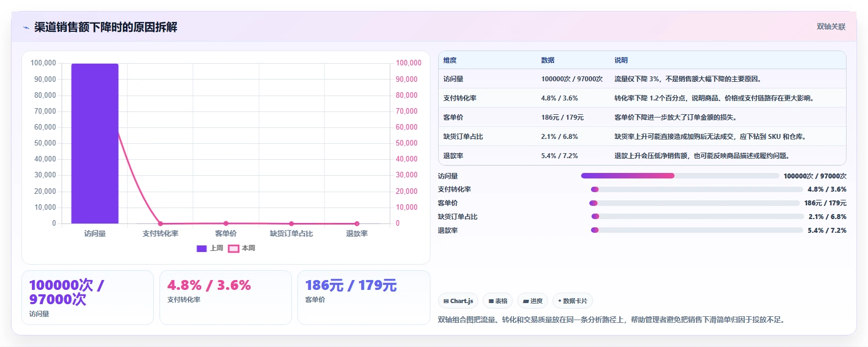Click the 访问量 progress bar

click(x=680, y=176)
